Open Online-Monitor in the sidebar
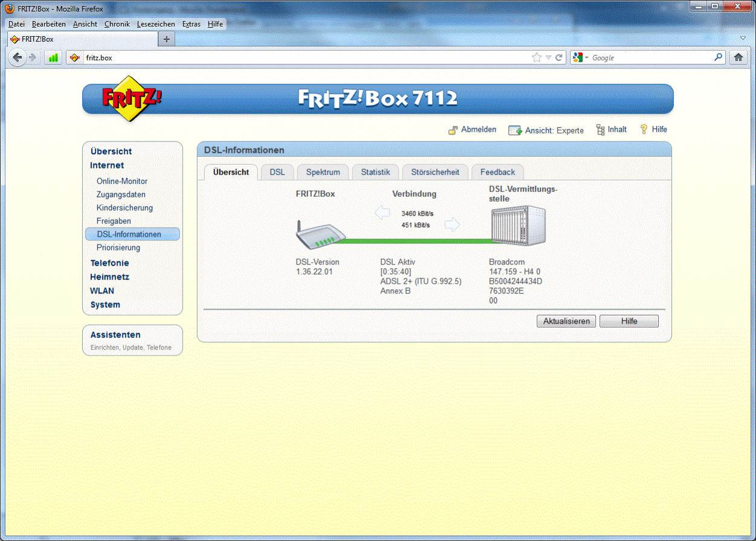The image size is (756, 541). (122, 181)
